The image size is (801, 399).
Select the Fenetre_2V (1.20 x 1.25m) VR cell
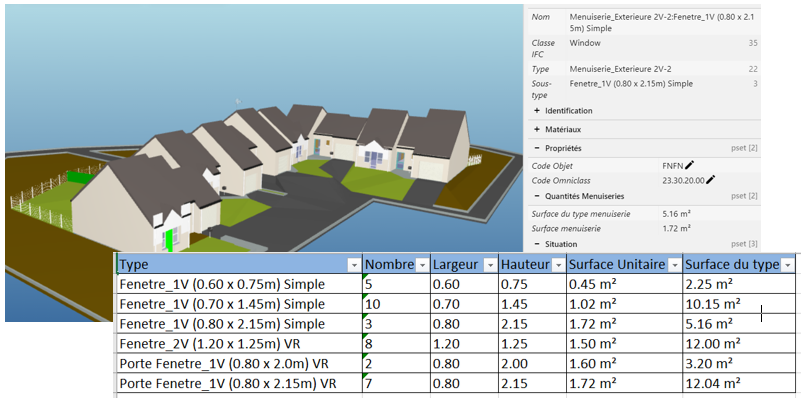point(240,344)
